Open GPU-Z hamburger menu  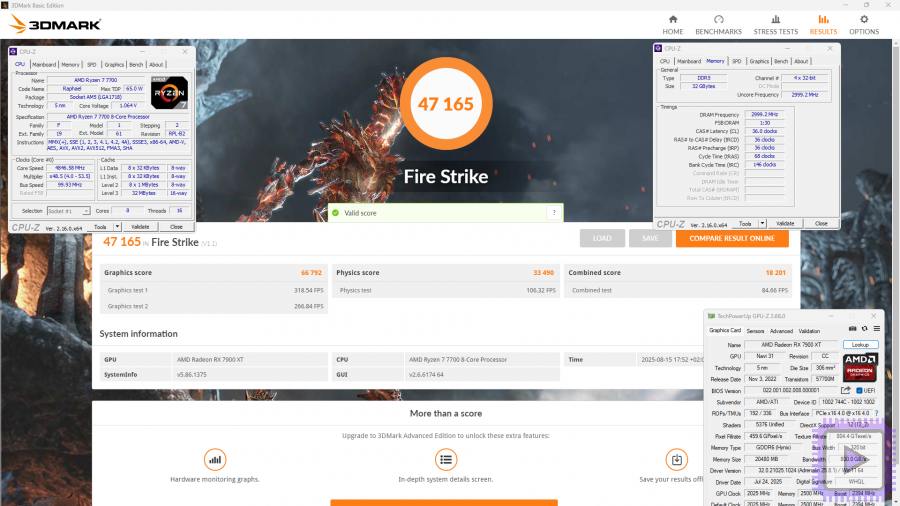(x=876, y=329)
